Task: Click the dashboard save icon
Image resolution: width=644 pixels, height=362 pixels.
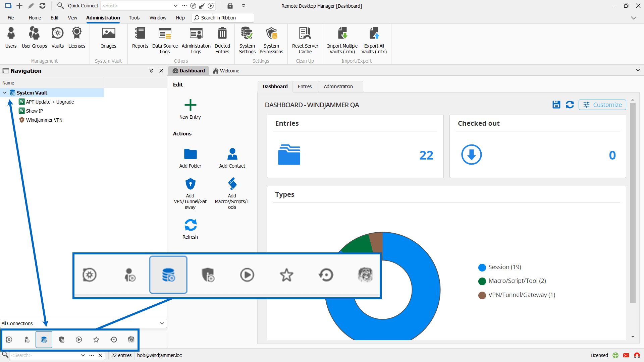Action: click(x=556, y=105)
